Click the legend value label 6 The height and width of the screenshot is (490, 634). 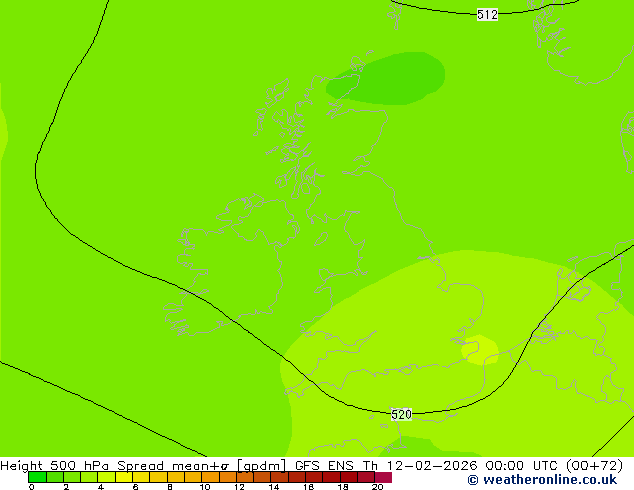[x=135, y=487]
